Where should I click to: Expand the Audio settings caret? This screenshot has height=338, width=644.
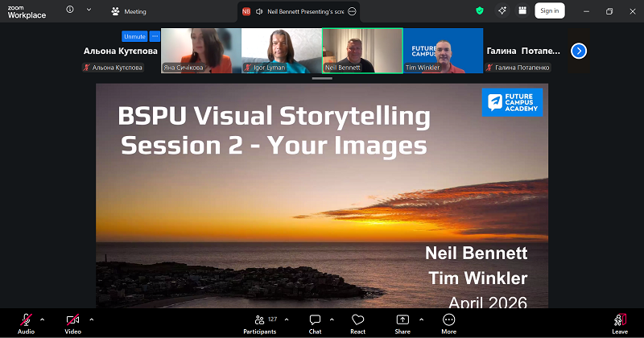click(x=42, y=319)
